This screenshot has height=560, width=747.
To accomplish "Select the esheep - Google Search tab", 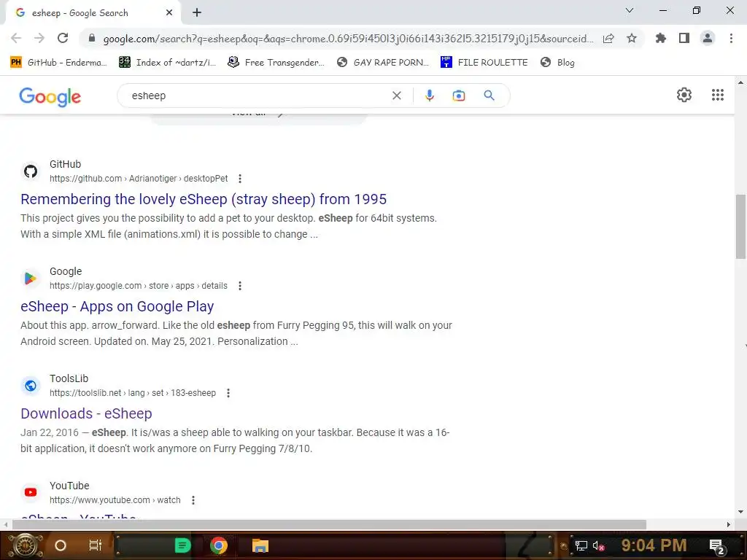I will (x=93, y=13).
